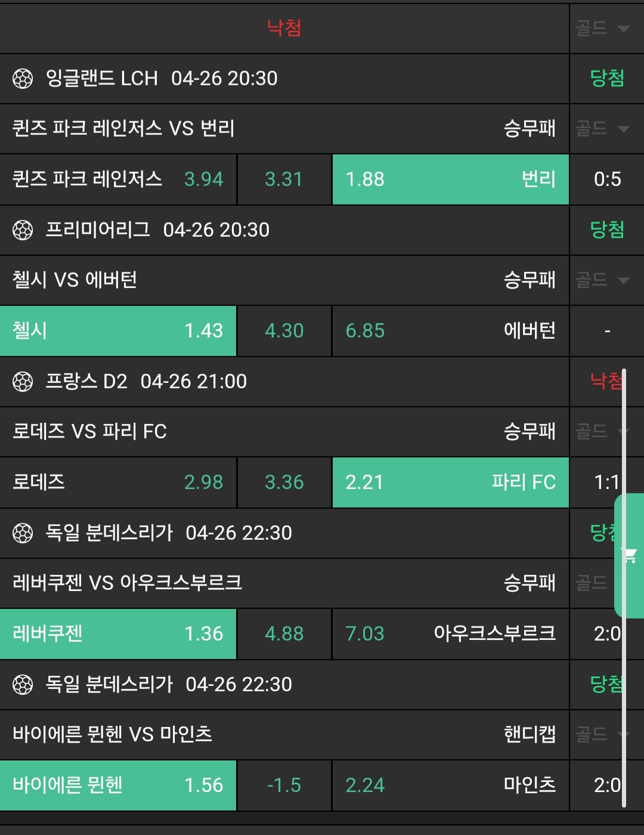Deselect the highlighted 번리 1.88 pick
This screenshot has height=835, width=644.
coord(450,179)
